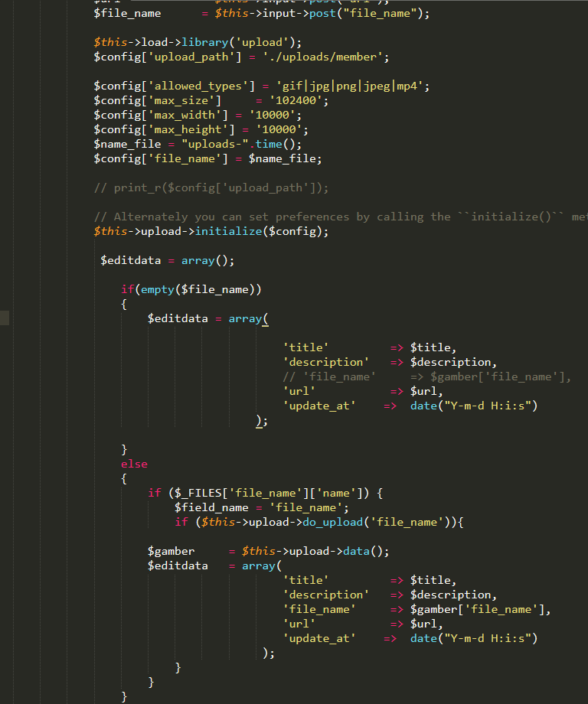Click the $_FILES['file_name']['name'] condition

269,493
